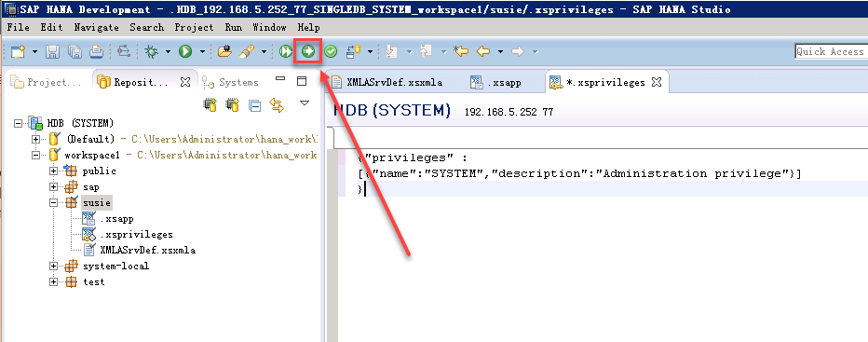The height and width of the screenshot is (342, 868).
Task: Open the Run button dropdown arrow
Action: pos(202,51)
